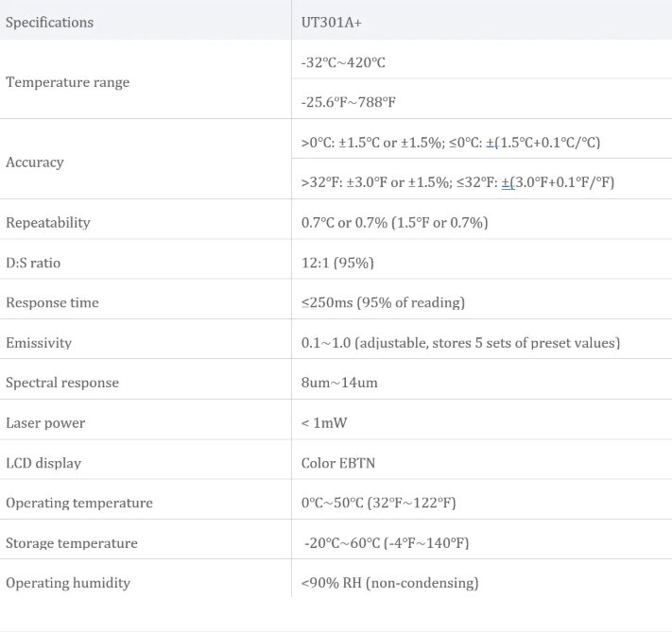Click the Response time label
The width and height of the screenshot is (672, 632).
tap(52, 303)
